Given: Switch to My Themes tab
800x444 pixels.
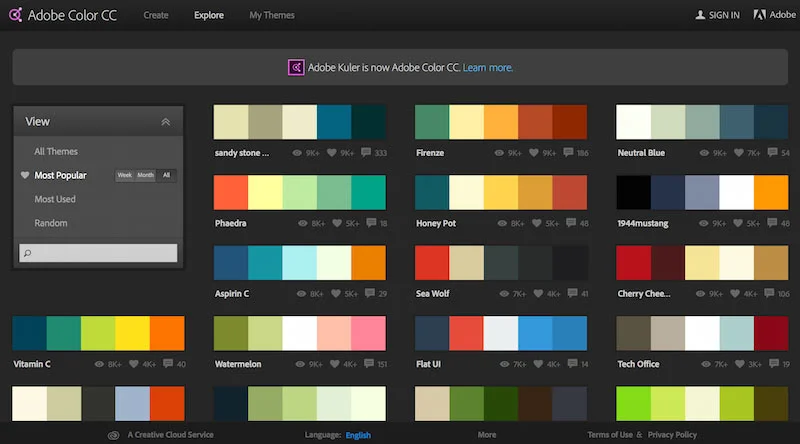Looking at the screenshot, I should point(272,15).
